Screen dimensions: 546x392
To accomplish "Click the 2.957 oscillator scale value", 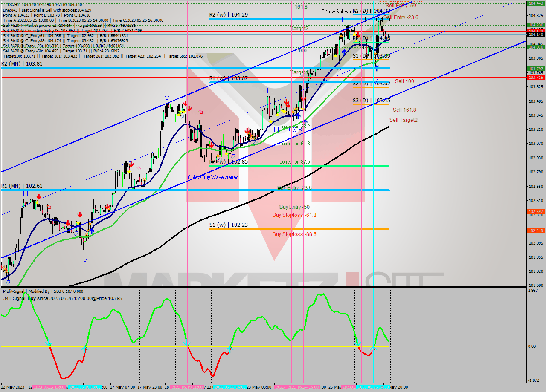I will pos(533,291).
